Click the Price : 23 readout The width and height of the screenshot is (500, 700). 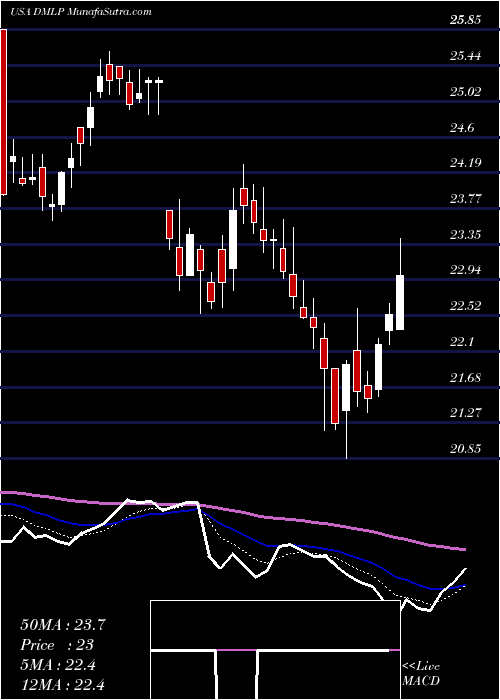[57, 645]
